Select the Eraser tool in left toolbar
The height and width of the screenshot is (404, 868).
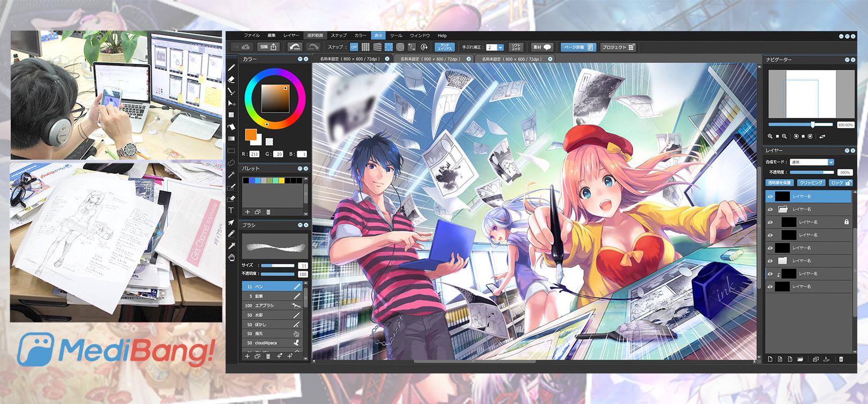click(x=231, y=80)
